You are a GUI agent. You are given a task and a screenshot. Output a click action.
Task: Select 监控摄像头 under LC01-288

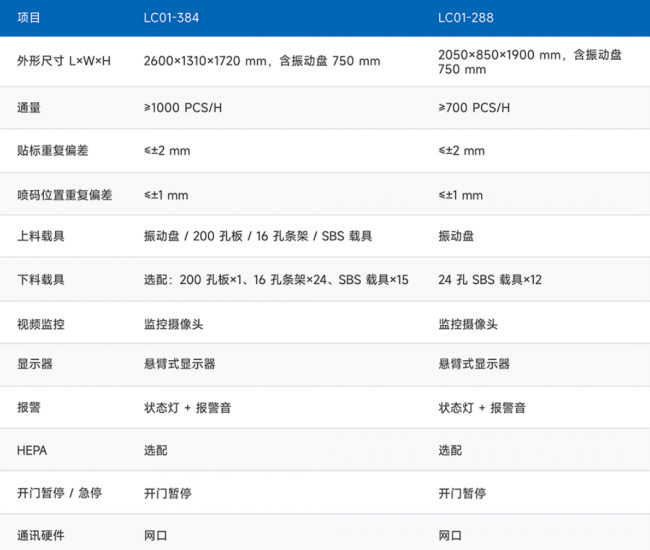coord(468,324)
